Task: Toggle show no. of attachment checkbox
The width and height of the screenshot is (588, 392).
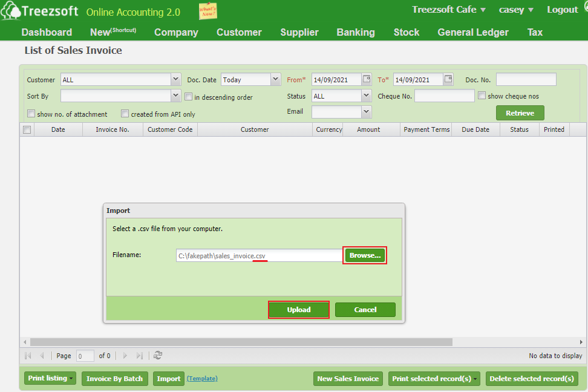Action: tap(31, 114)
